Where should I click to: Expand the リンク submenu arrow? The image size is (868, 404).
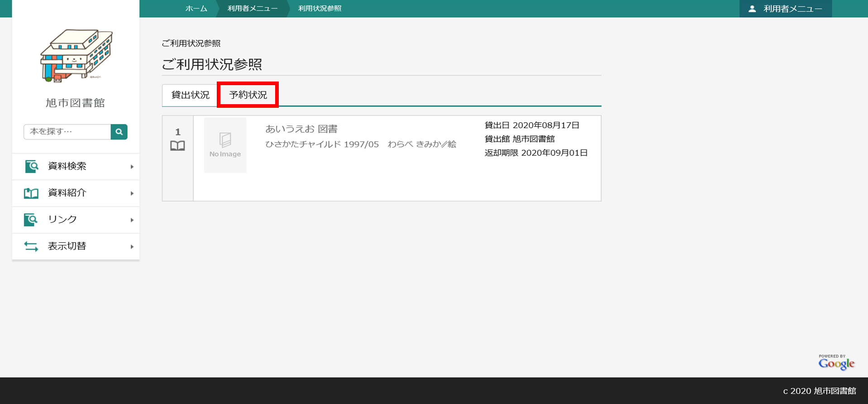(x=132, y=220)
